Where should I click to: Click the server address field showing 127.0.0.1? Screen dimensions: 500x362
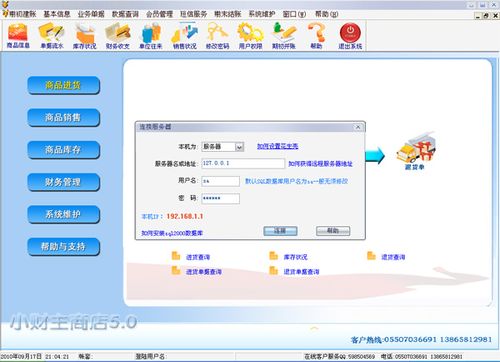[x=243, y=163]
